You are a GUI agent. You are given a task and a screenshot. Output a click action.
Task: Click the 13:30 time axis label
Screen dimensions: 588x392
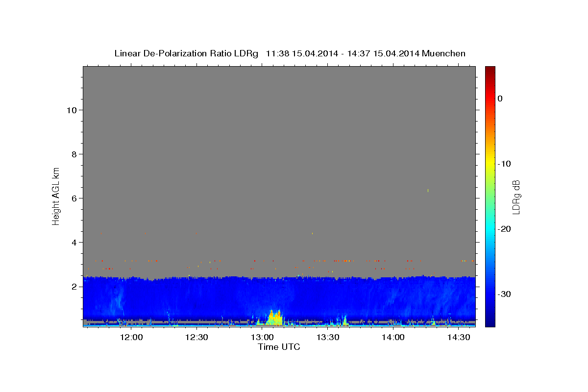328,337
